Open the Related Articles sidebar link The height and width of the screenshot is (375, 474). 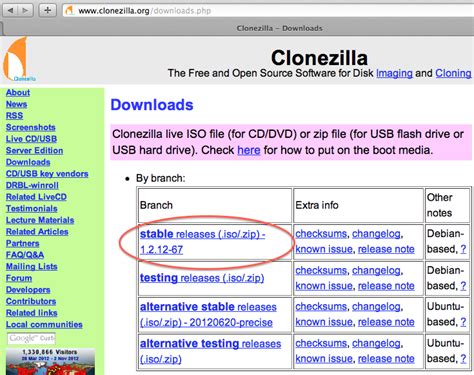pyautogui.click(x=37, y=232)
